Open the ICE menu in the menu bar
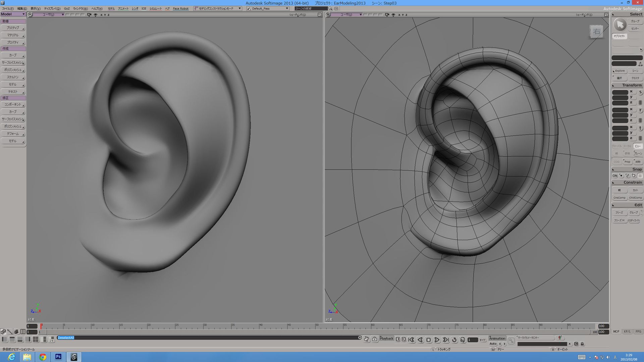This screenshot has height=362, width=644. pos(144,8)
